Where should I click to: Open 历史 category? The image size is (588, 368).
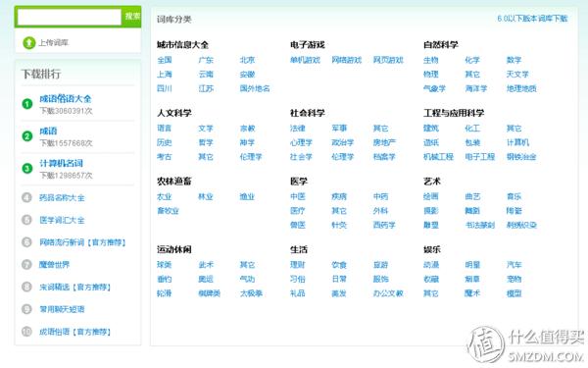(x=165, y=142)
